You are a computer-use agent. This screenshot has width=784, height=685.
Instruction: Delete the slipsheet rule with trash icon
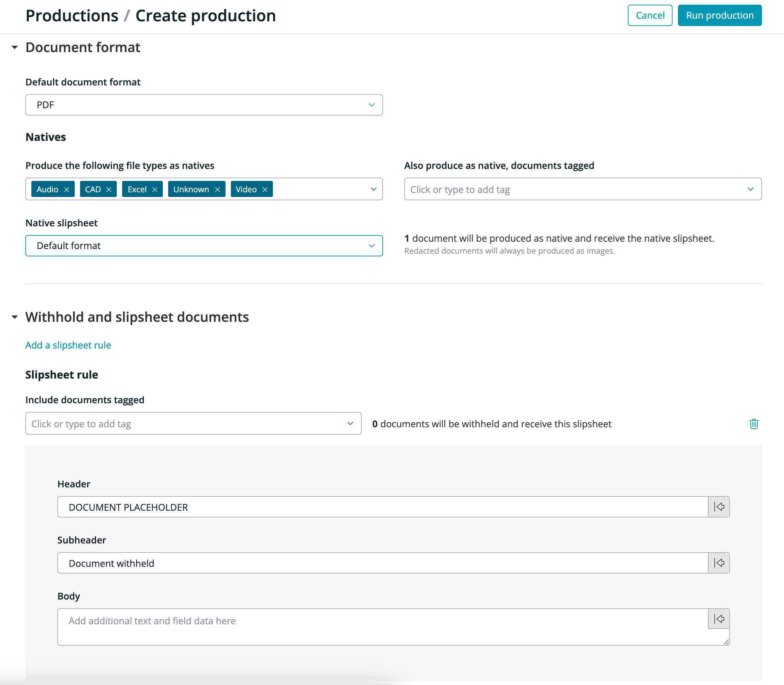[753, 424]
